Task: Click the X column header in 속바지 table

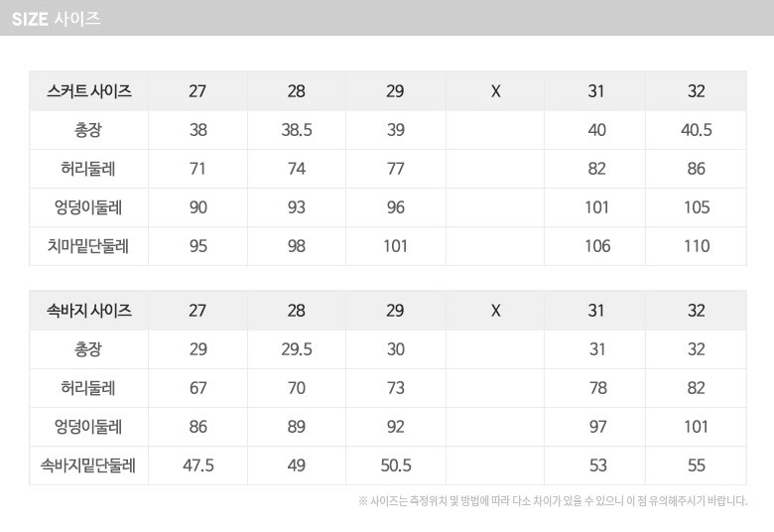Action: click(496, 311)
